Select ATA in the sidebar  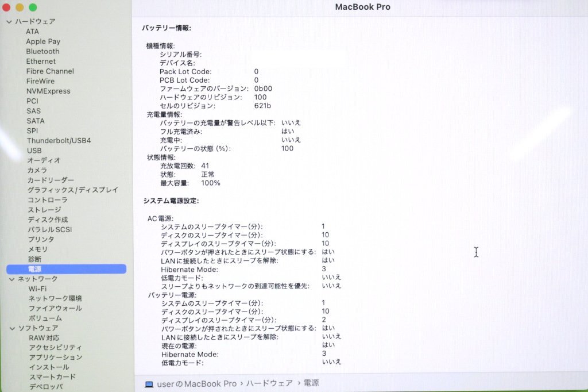click(32, 32)
